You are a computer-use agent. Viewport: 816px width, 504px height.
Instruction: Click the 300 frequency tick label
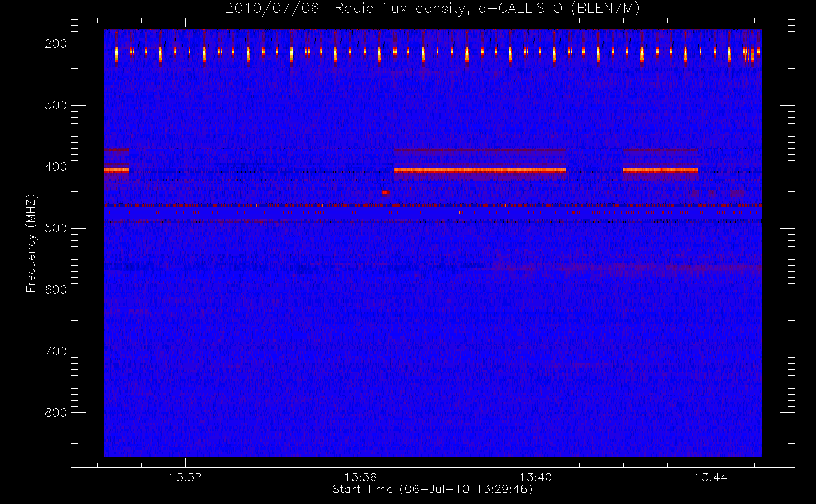coord(56,105)
